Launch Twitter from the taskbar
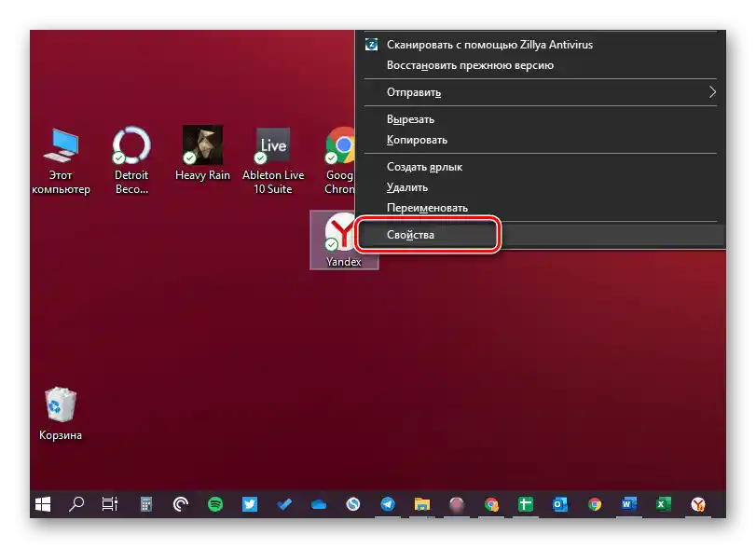Viewport: 756px width, 548px height. tap(250, 504)
